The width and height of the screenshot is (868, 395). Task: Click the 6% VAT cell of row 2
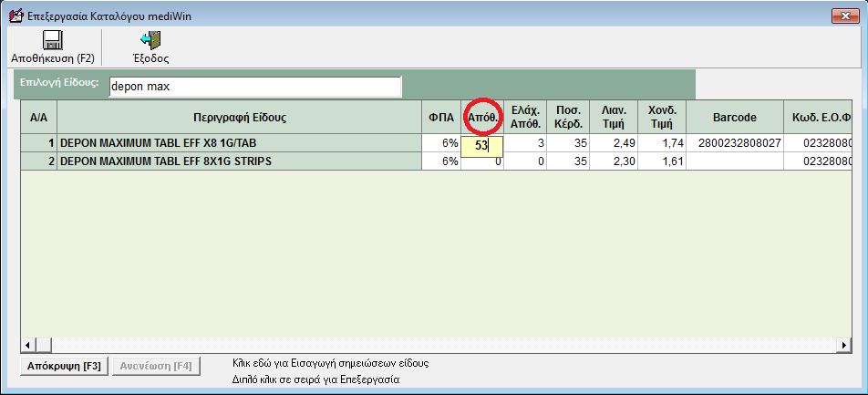point(441,161)
